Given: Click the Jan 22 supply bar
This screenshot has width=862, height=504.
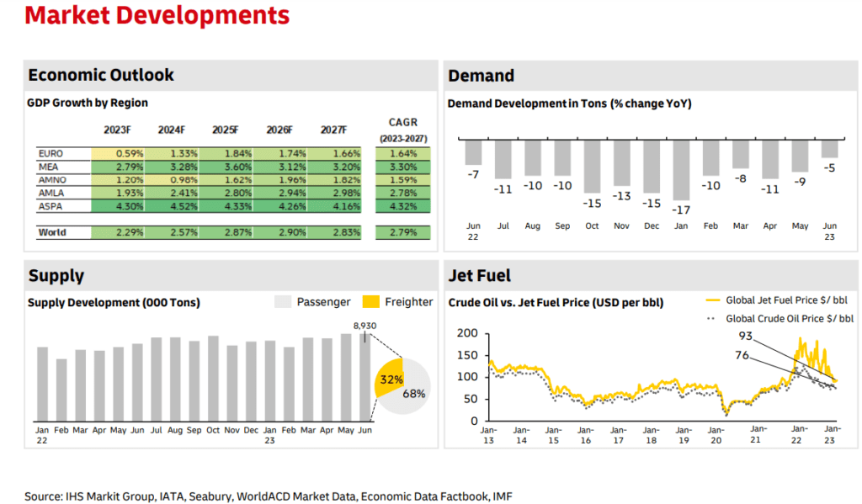Looking at the screenshot, I should (x=42, y=385).
